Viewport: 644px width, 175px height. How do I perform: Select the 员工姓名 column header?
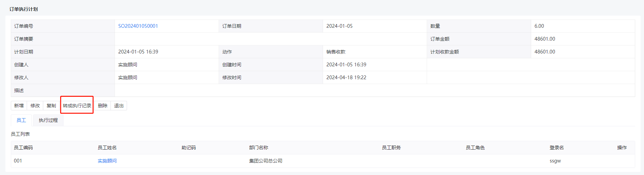point(107,148)
